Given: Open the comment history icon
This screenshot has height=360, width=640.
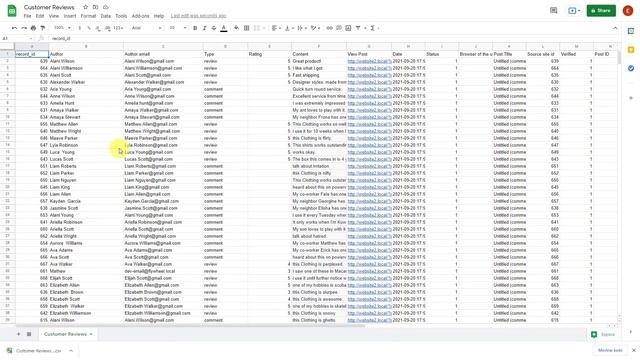Looking at the screenshot, I should click(x=553, y=11).
